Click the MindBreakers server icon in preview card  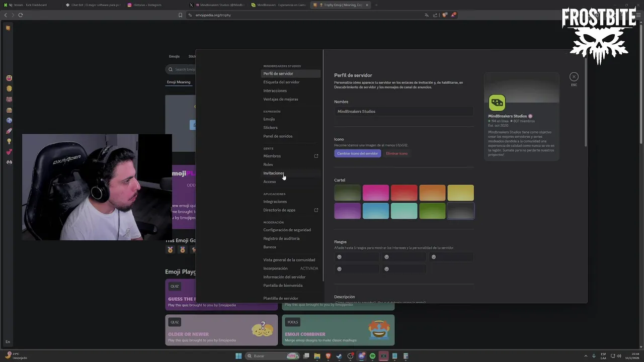pos(497,103)
